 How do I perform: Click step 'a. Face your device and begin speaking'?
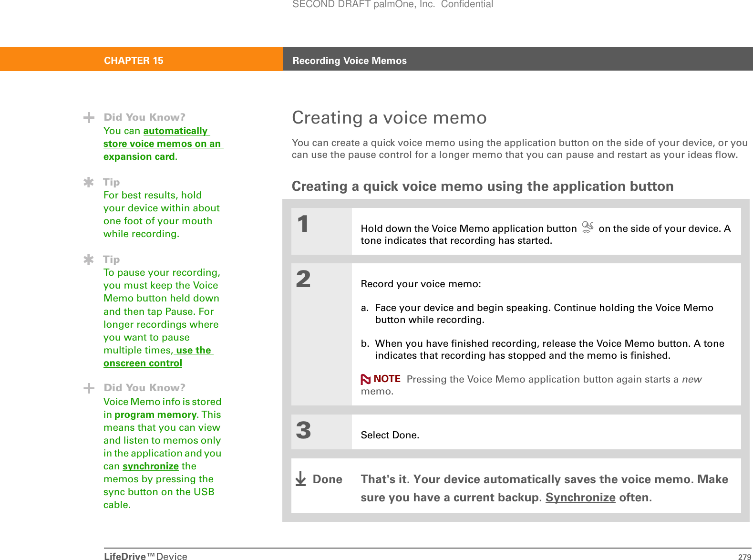coord(537,313)
